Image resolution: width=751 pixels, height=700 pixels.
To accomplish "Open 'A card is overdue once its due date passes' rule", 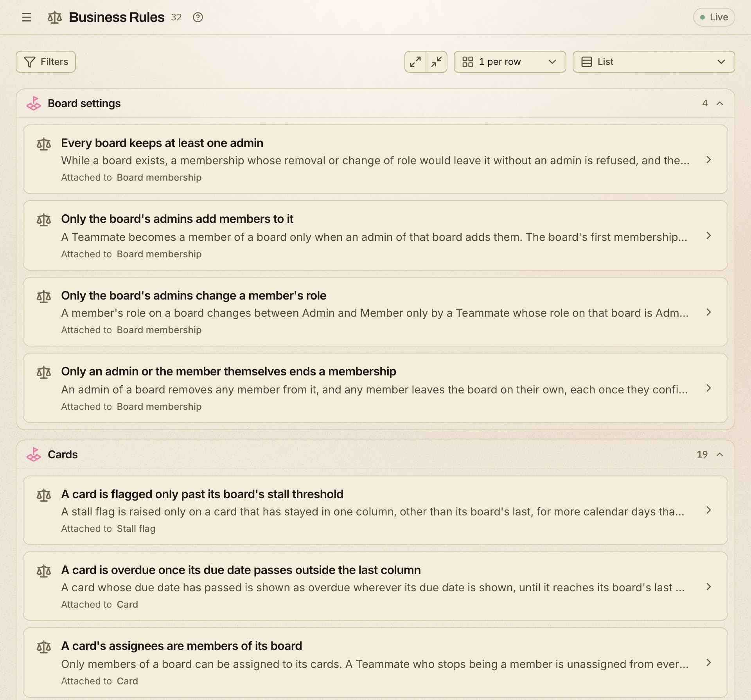I will coord(375,586).
